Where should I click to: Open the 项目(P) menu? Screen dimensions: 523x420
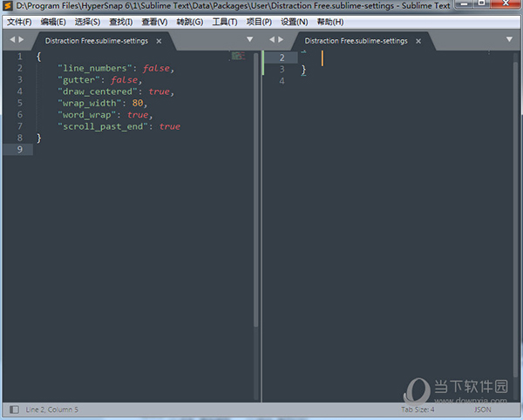(x=259, y=22)
